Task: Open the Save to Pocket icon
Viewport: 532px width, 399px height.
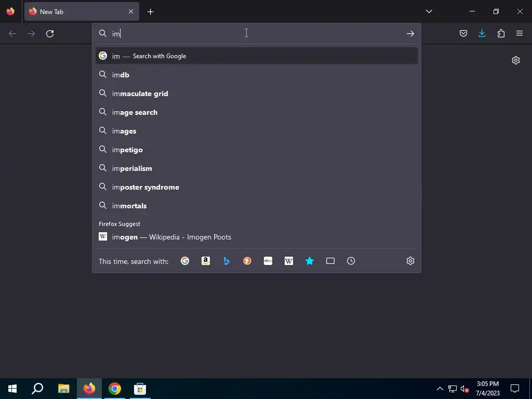Action: click(x=463, y=33)
